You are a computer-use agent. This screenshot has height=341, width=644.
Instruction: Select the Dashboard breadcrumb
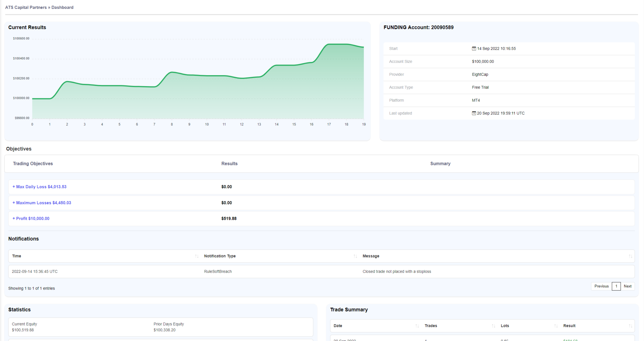[62, 7]
